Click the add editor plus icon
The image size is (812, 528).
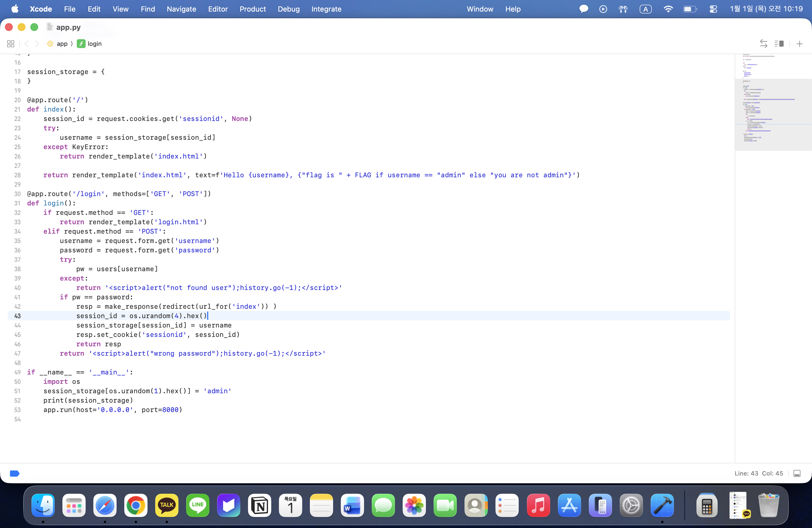pyautogui.click(x=799, y=44)
